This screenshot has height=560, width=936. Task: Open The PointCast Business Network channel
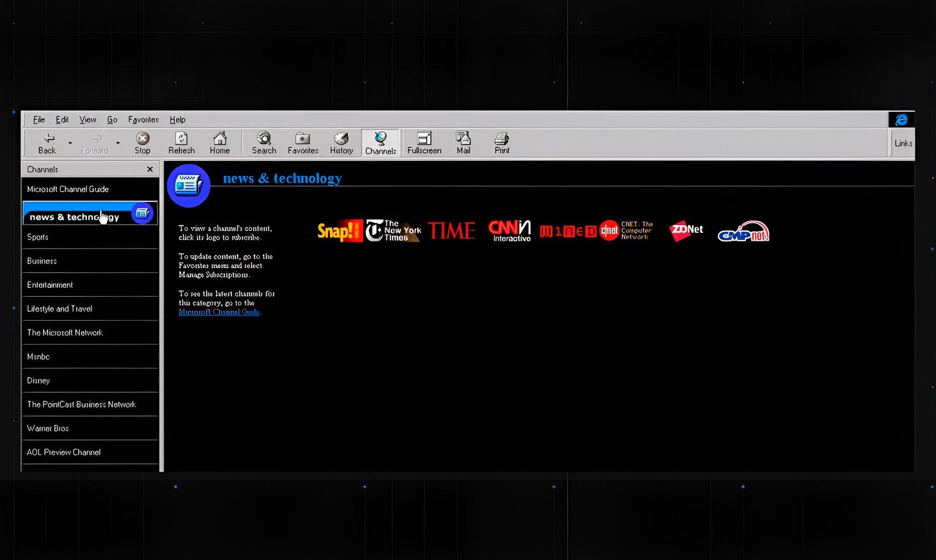pos(90,404)
